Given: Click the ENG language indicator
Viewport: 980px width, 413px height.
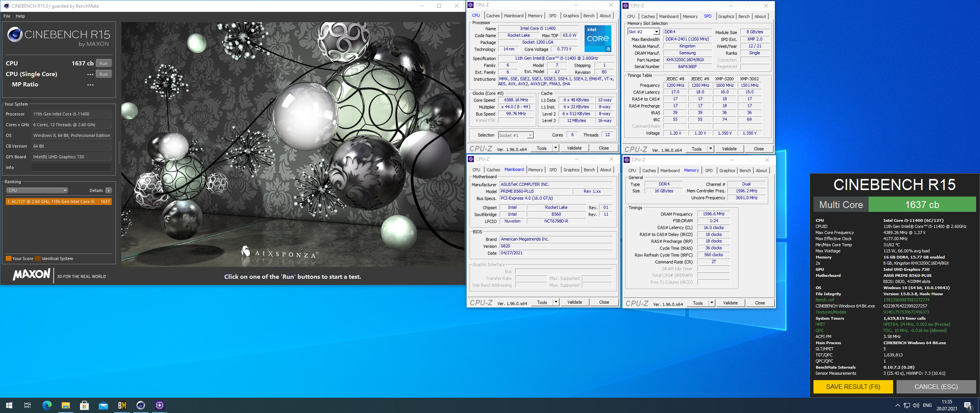Looking at the screenshot, I should pos(927,405).
